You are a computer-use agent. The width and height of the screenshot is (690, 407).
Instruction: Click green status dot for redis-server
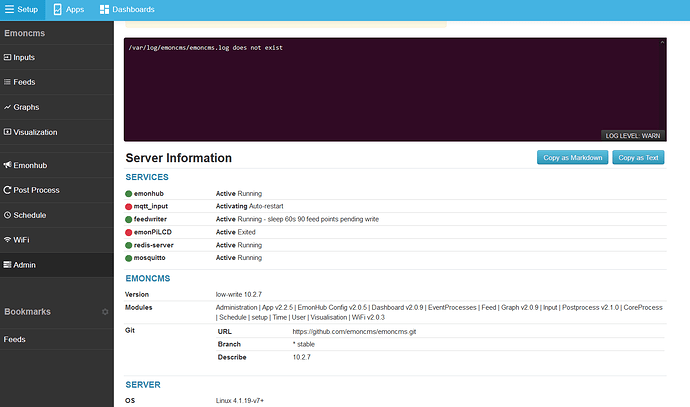coord(128,245)
